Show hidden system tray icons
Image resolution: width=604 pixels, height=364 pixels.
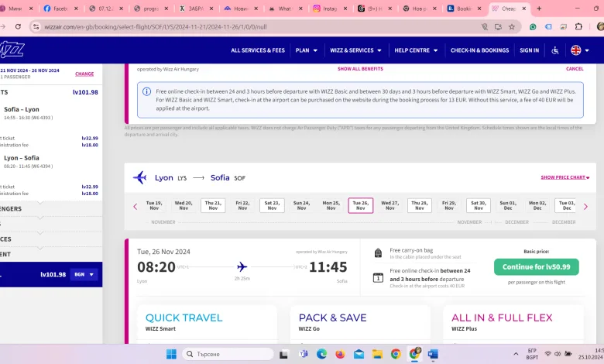click(x=516, y=354)
